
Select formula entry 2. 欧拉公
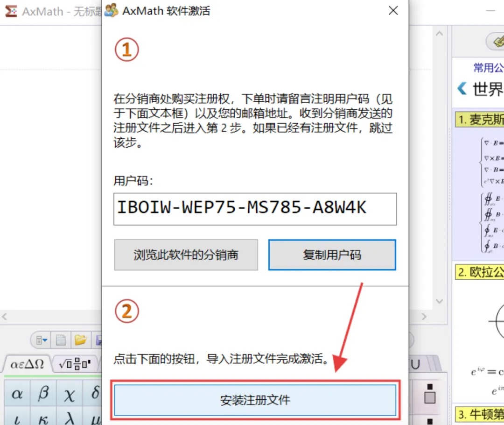tap(480, 272)
